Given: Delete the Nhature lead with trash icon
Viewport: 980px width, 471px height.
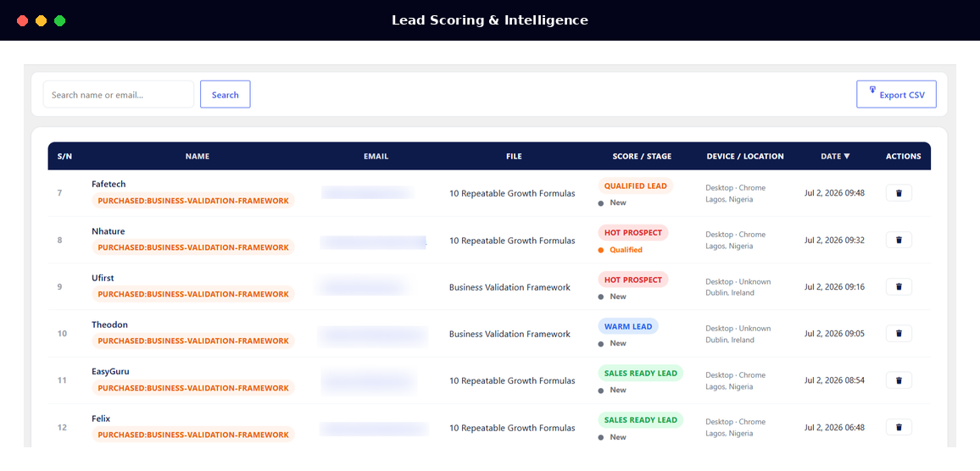Looking at the screenshot, I should pos(899,240).
